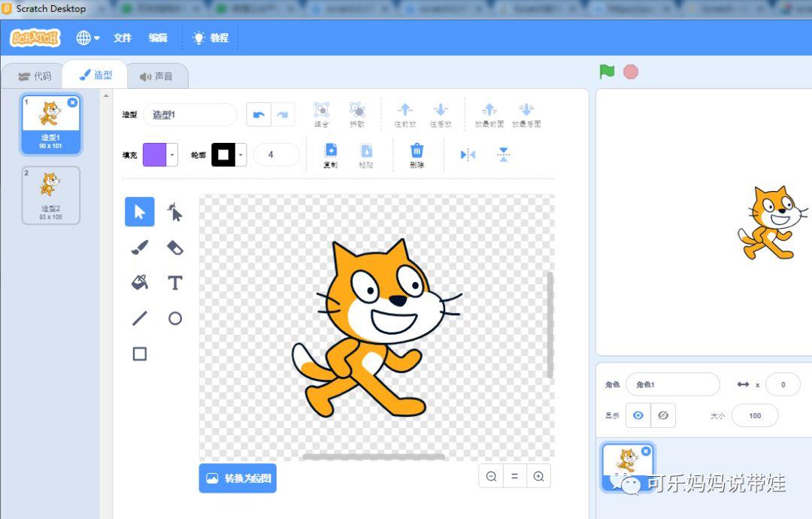The height and width of the screenshot is (519, 812).
Task: Move selection Forward one layer
Action: [x=405, y=114]
